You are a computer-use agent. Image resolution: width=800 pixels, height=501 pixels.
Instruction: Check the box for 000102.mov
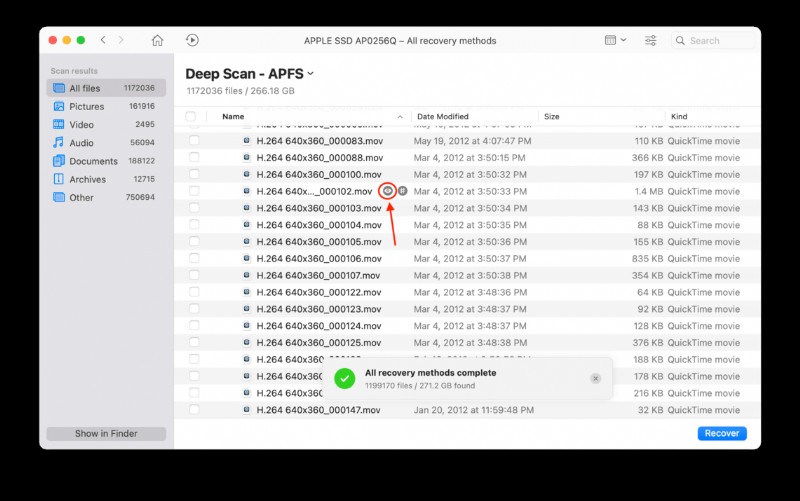[194, 191]
